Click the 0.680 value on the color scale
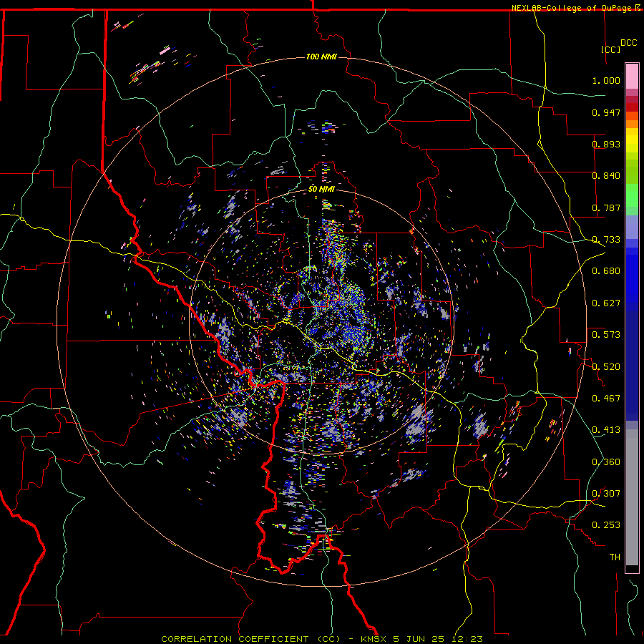644x644 pixels. (x=606, y=271)
